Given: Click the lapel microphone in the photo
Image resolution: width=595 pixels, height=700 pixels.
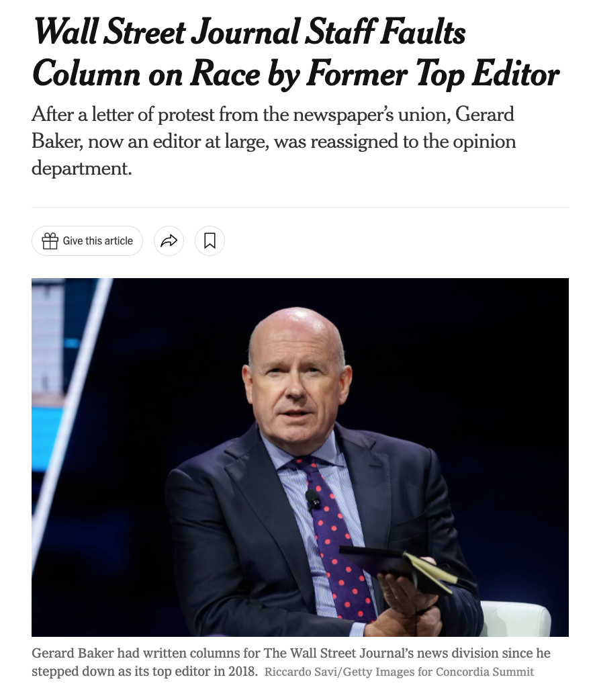Looking at the screenshot, I should pos(312,498).
